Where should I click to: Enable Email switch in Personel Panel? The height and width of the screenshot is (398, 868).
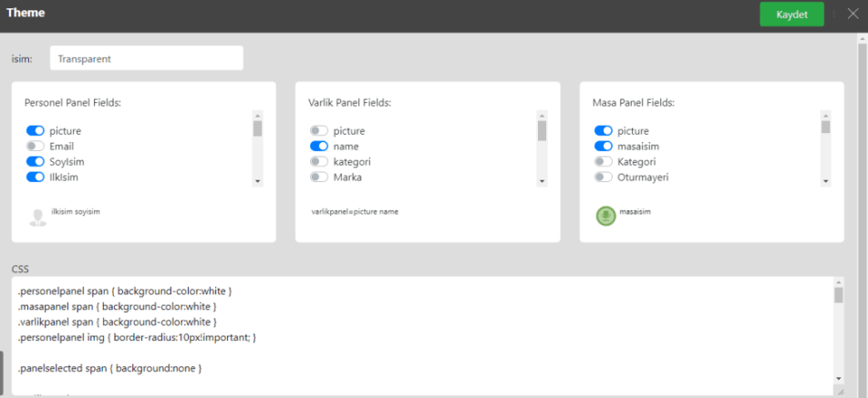pos(36,147)
